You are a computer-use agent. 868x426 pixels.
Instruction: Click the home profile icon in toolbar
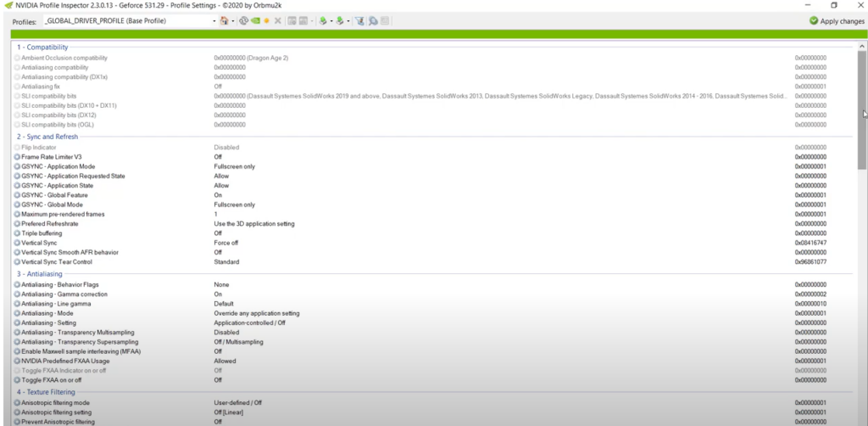pos(223,20)
